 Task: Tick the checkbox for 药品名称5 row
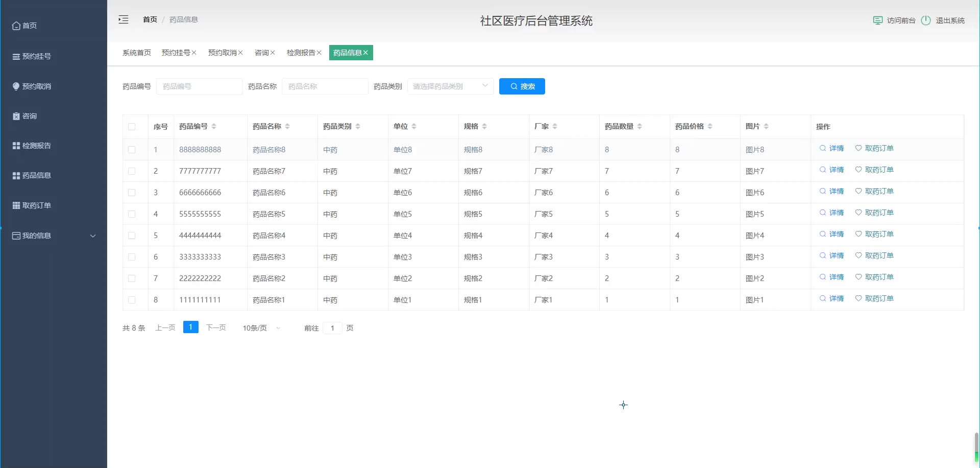click(x=132, y=214)
